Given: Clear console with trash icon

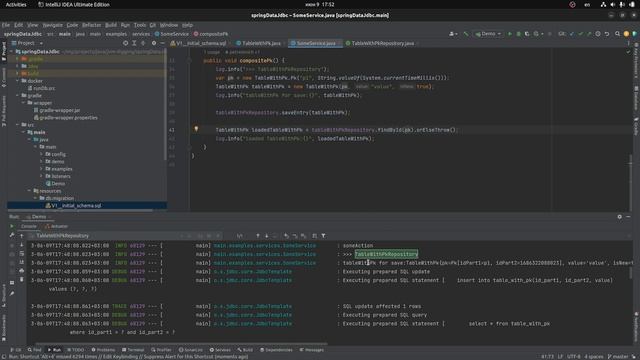Looking at the screenshot, I should pos(22,280).
